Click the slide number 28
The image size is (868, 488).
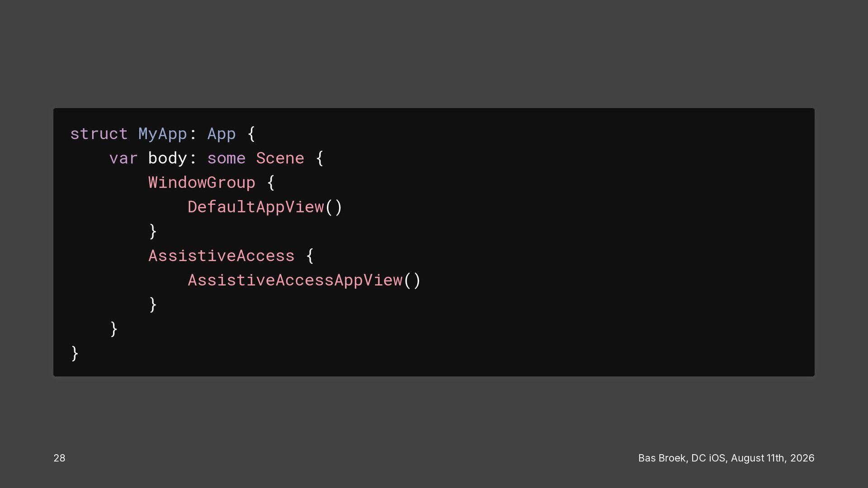59,458
